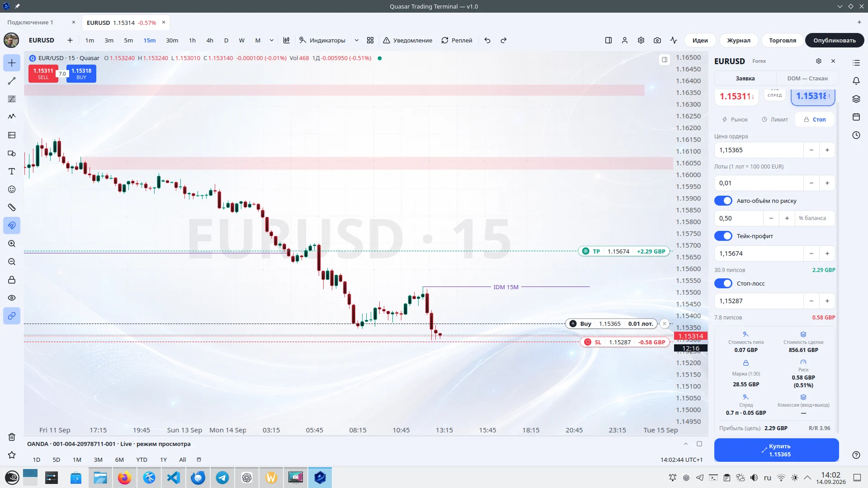Toggle lock all drawings
The height and width of the screenshot is (488, 868).
click(x=12, y=280)
